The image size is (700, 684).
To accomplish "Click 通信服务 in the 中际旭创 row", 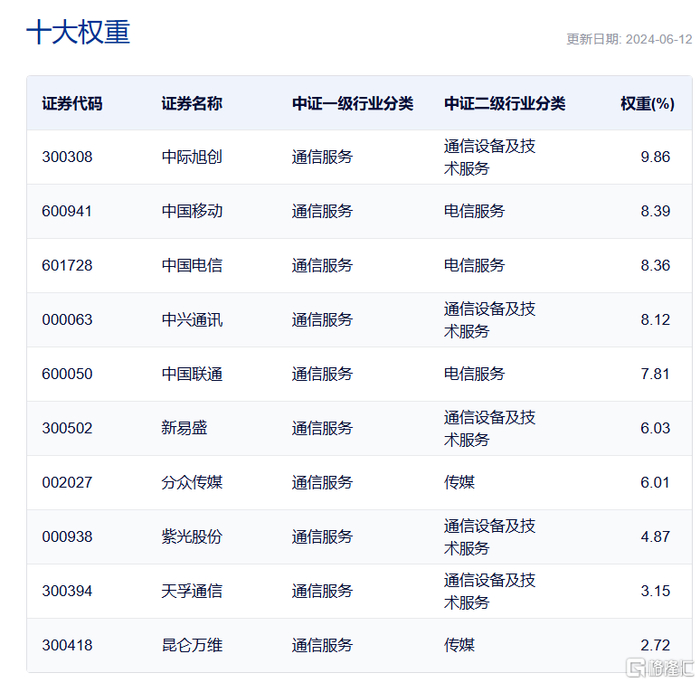I will tap(322, 157).
